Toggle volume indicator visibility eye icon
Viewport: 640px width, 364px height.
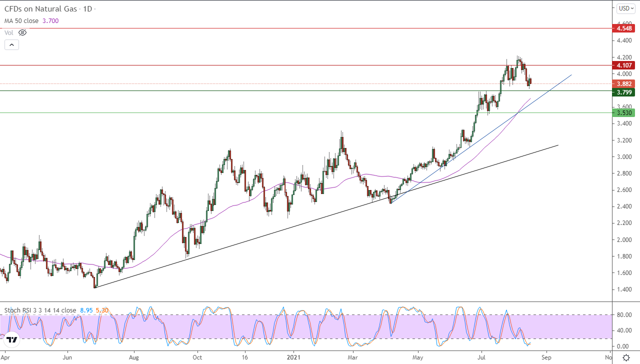22,32
